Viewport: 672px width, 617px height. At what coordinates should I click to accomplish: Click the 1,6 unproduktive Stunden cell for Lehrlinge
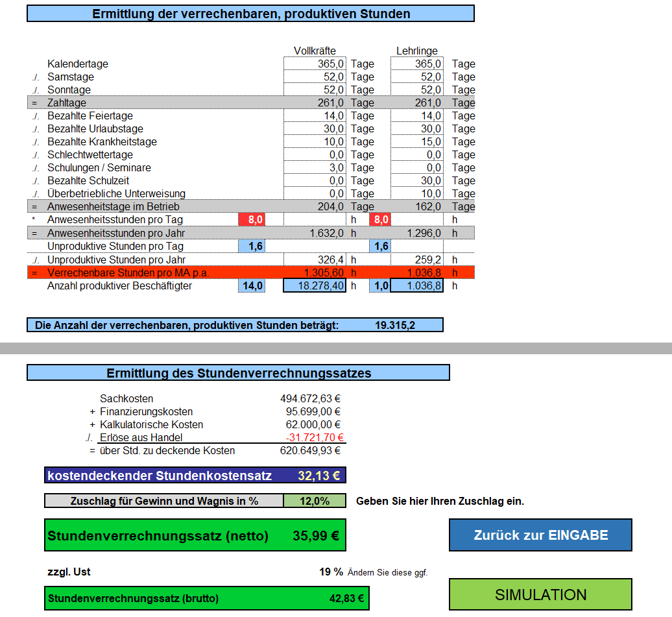click(x=380, y=246)
